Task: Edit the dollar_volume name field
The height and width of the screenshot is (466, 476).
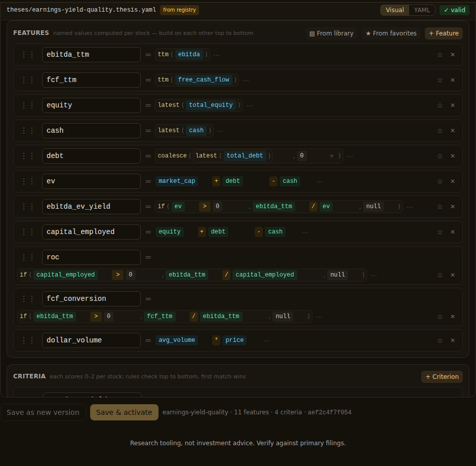Action: (x=91, y=340)
